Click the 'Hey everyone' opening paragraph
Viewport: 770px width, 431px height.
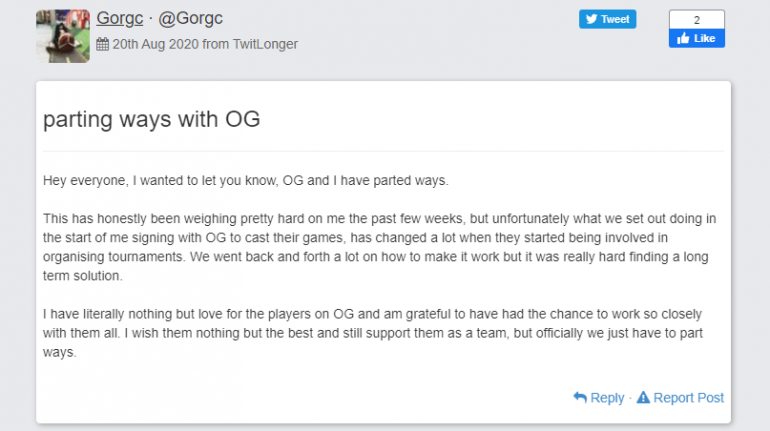tap(246, 181)
